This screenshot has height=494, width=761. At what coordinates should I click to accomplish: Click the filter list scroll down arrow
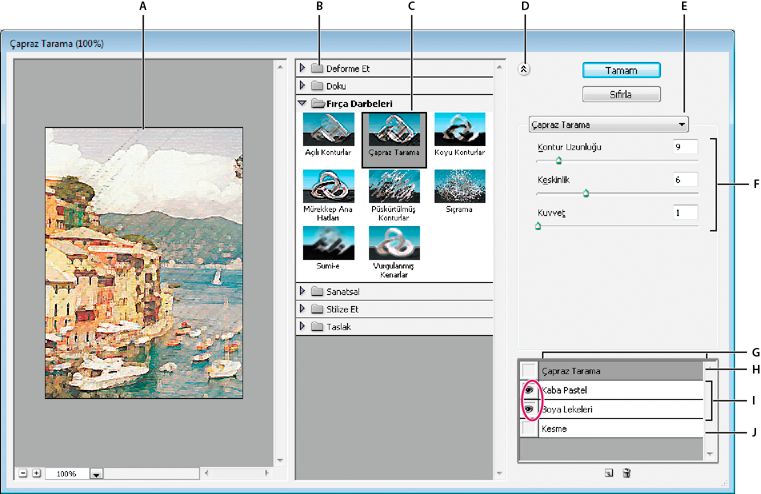499,473
